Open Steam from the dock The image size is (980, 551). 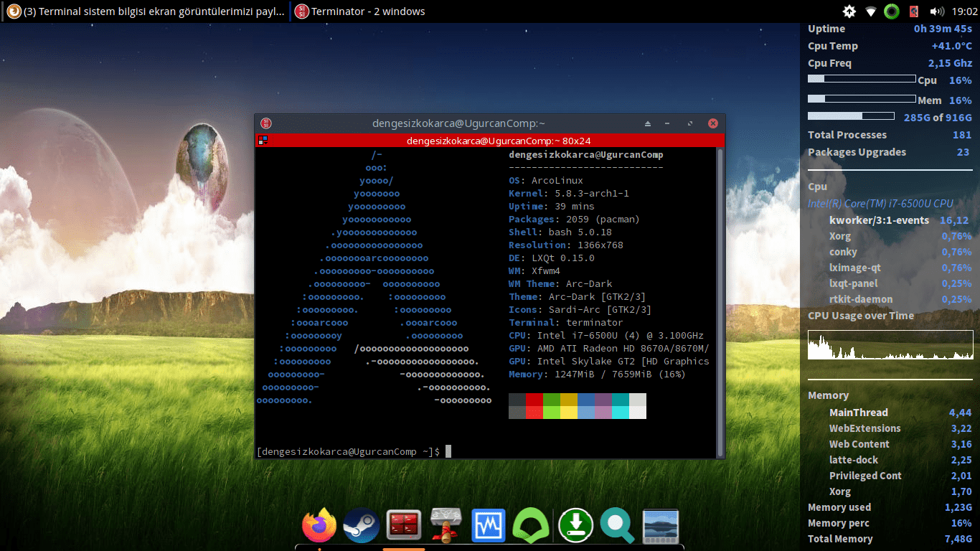[x=361, y=526]
